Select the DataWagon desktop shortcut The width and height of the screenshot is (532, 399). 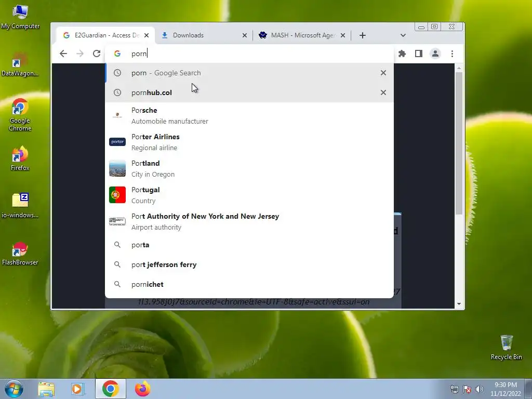[20, 64]
